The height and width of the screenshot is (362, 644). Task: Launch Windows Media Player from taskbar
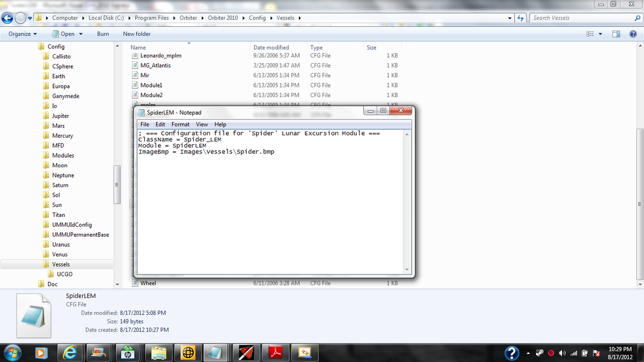click(x=41, y=352)
